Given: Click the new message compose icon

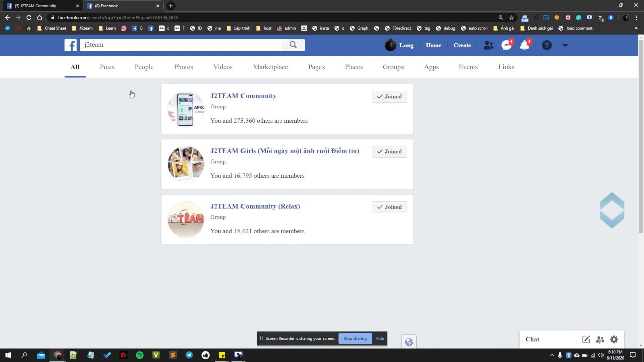Looking at the screenshot, I should [586, 339].
